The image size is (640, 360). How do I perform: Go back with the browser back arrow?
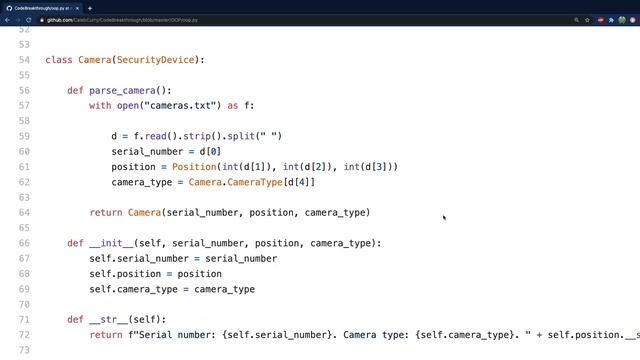[7, 20]
